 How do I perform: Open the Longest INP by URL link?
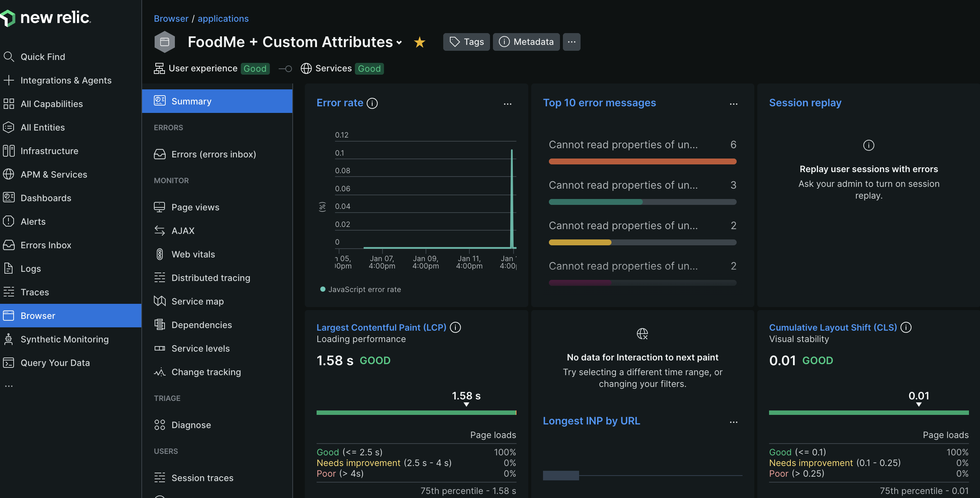[x=591, y=421]
